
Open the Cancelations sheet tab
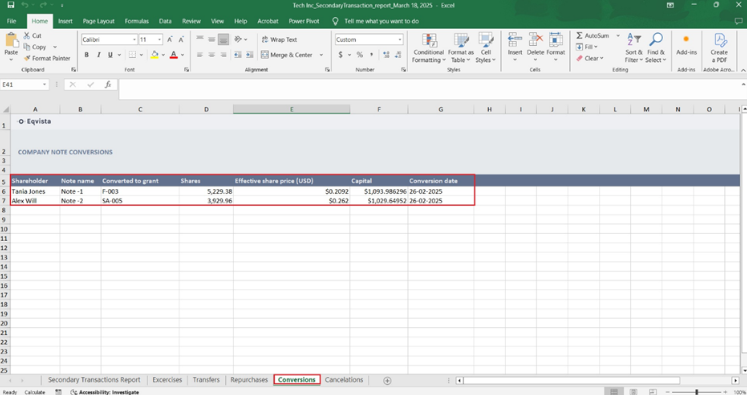(344, 380)
